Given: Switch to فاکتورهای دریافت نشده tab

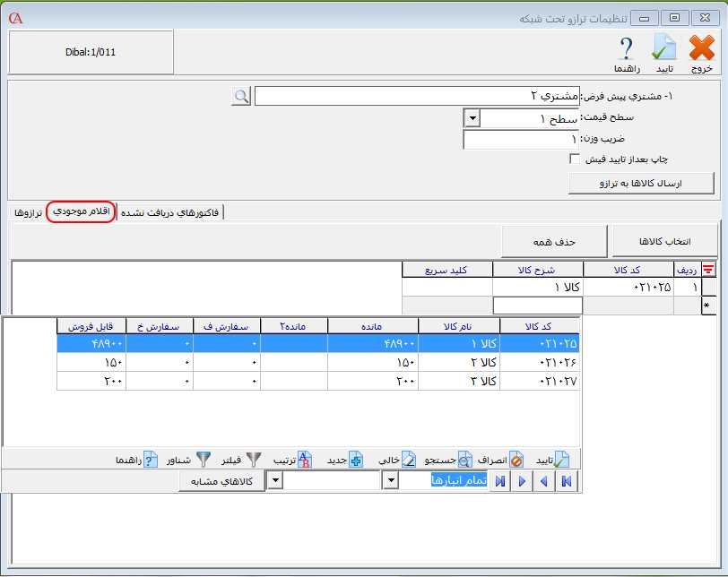Looking at the screenshot, I should tap(170, 212).
